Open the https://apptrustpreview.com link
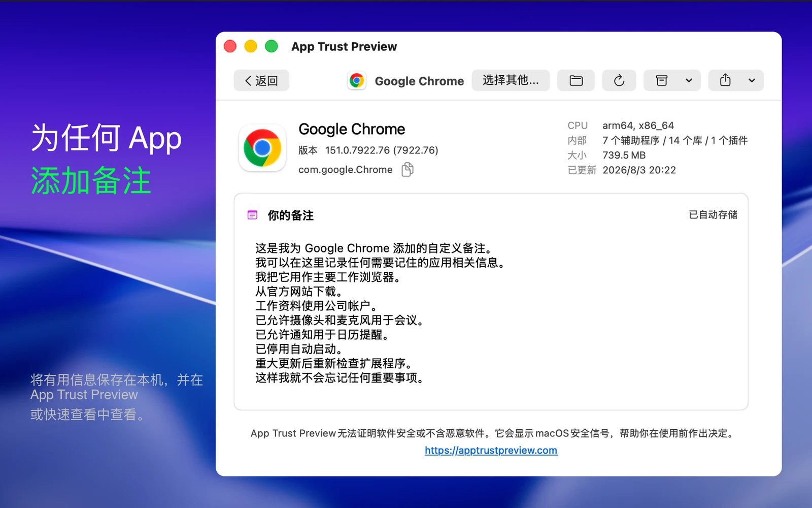Image resolution: width=812 pixels, height=508 pixels. coord(491,450)
